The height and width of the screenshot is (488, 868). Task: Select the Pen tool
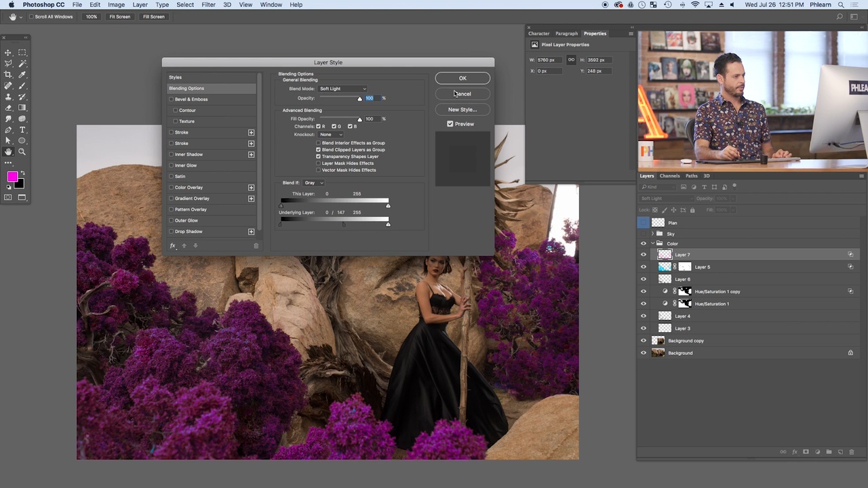pos(8,129)
